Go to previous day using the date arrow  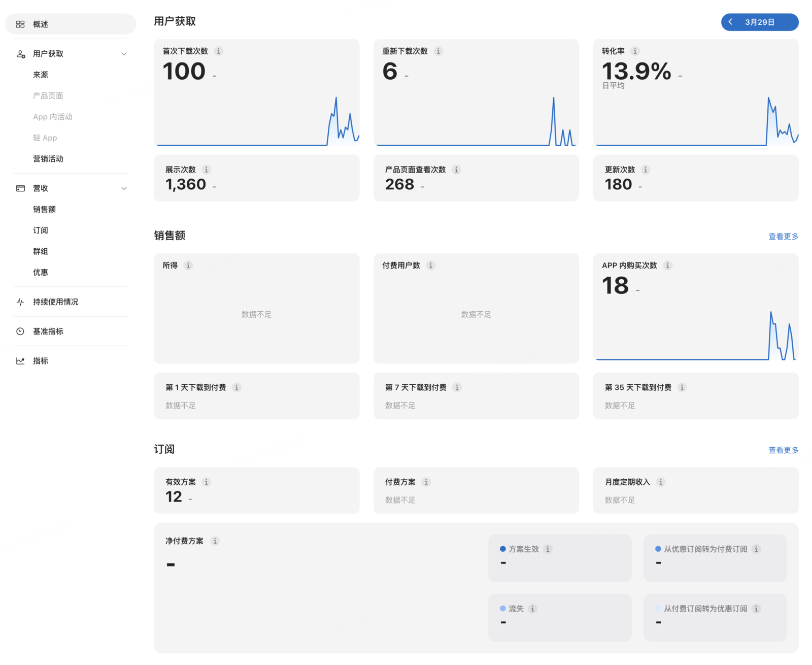[x=731, y=22]
